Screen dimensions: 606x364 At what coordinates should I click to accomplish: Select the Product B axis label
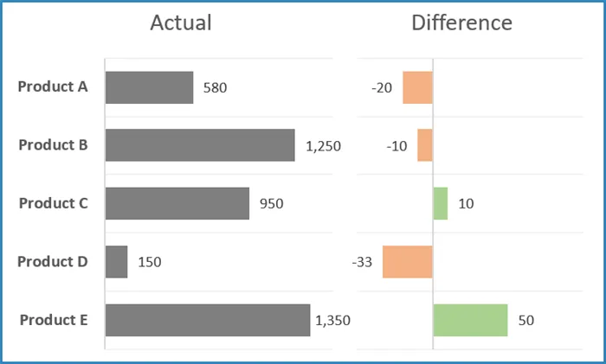pyautogui.click(x=53, y=144)
